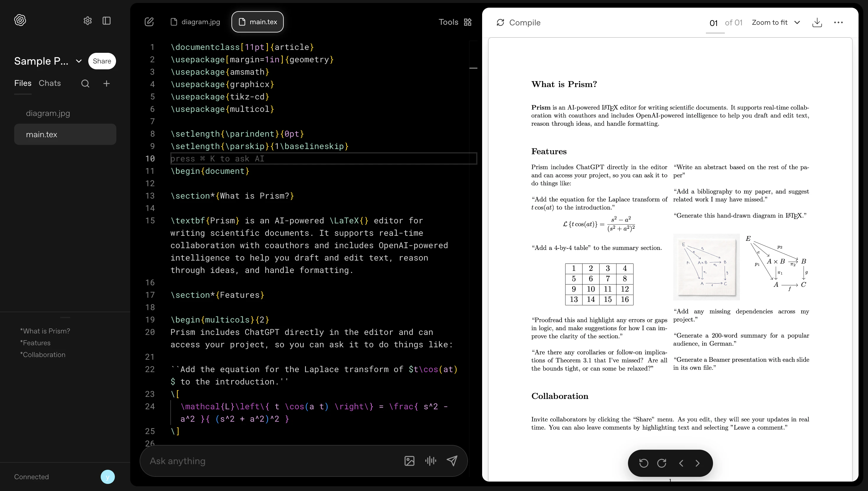
Task: Click the \section*{What is Prism?} code line
Action: tap(232, 196)
